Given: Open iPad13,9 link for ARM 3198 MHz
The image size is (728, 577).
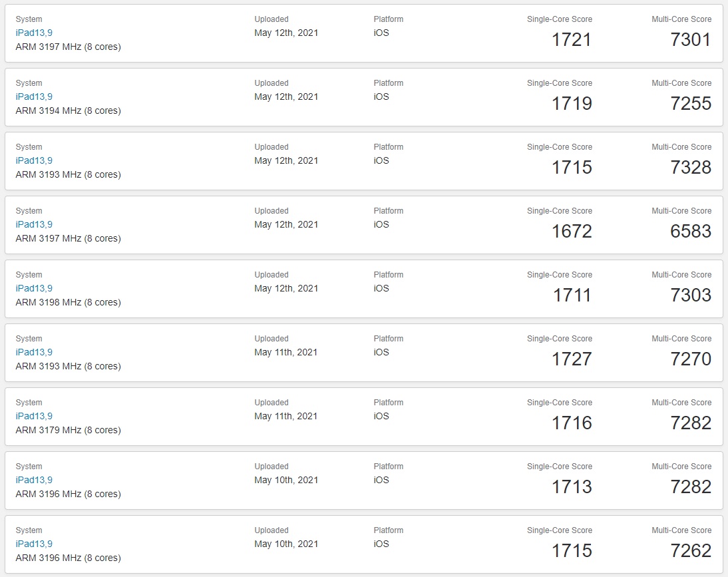Looking at the screenshot, I should [34, 288].
